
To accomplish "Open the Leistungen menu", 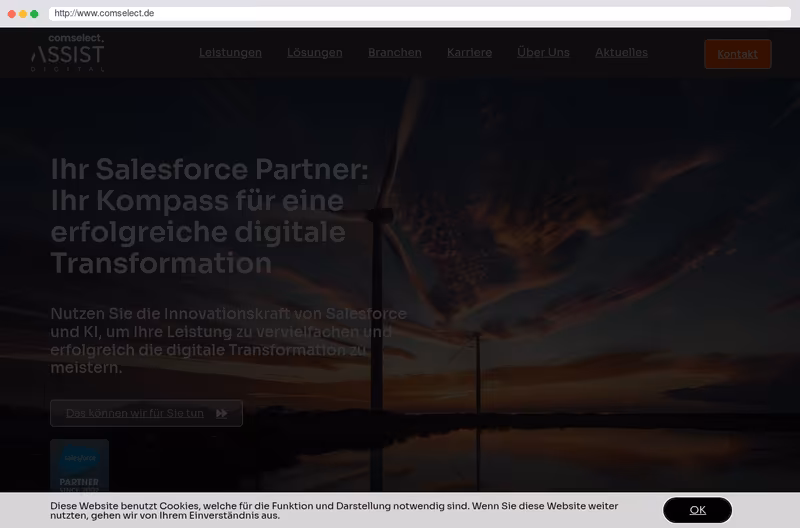I will tap(230, 53).
